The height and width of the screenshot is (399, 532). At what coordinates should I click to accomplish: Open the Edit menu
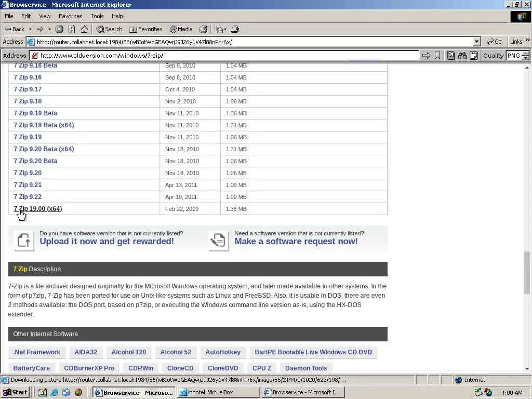pyautogui.click(x=26, y=16)
